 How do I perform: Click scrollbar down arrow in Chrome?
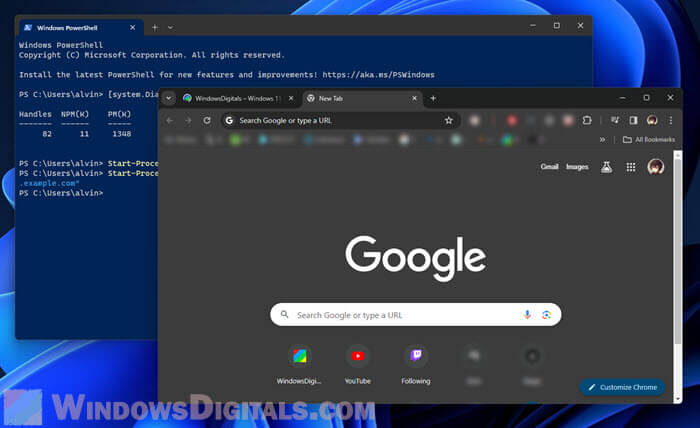[x=678, y=399]
